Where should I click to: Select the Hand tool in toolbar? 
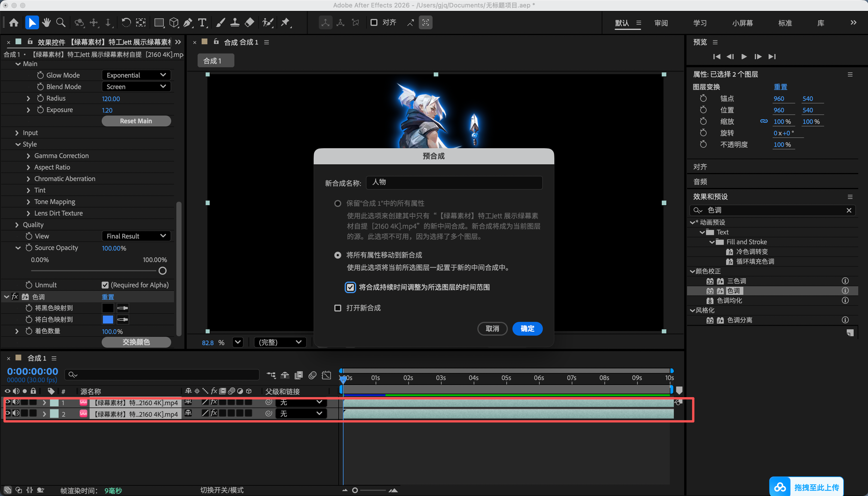(46, 23)
